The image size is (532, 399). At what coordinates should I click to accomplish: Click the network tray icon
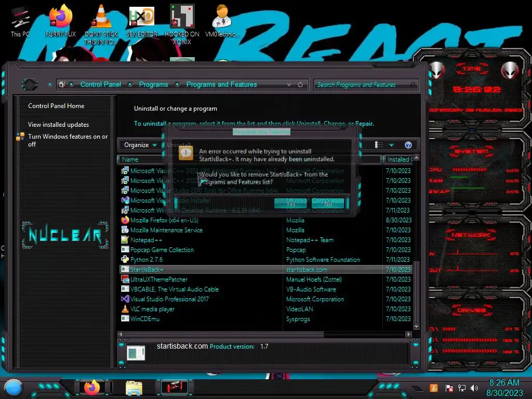click(x=461, y=388)
